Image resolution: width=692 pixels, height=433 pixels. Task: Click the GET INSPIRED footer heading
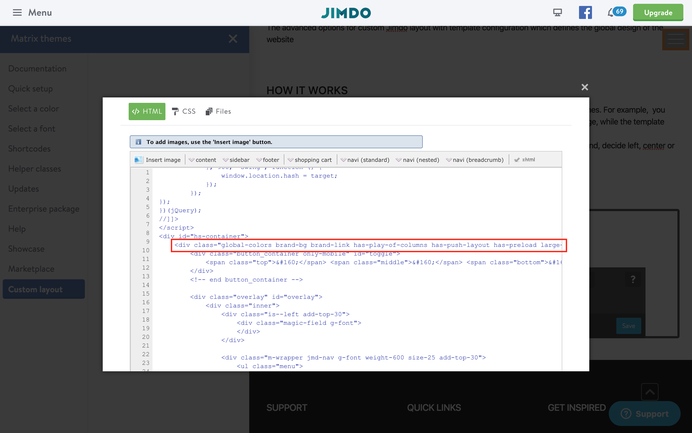click(576, 408)
